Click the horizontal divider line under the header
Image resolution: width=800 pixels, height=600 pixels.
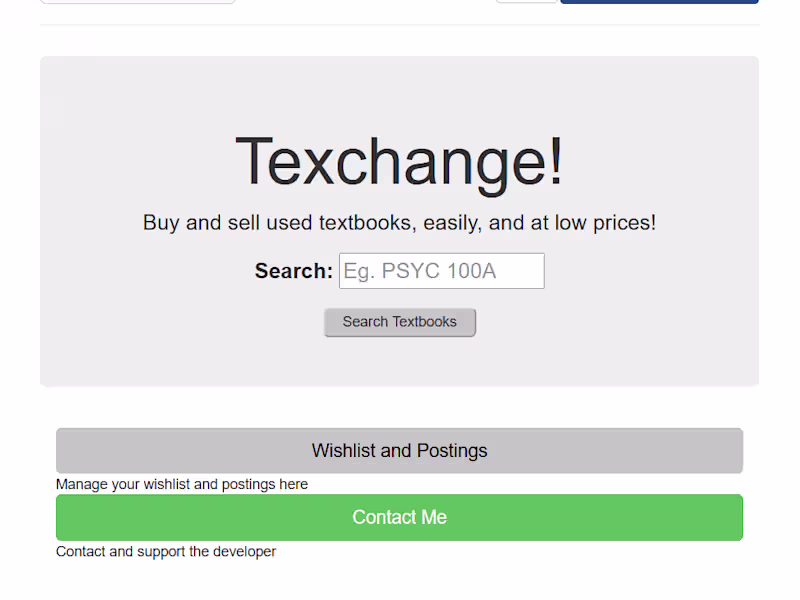[399, 24]
